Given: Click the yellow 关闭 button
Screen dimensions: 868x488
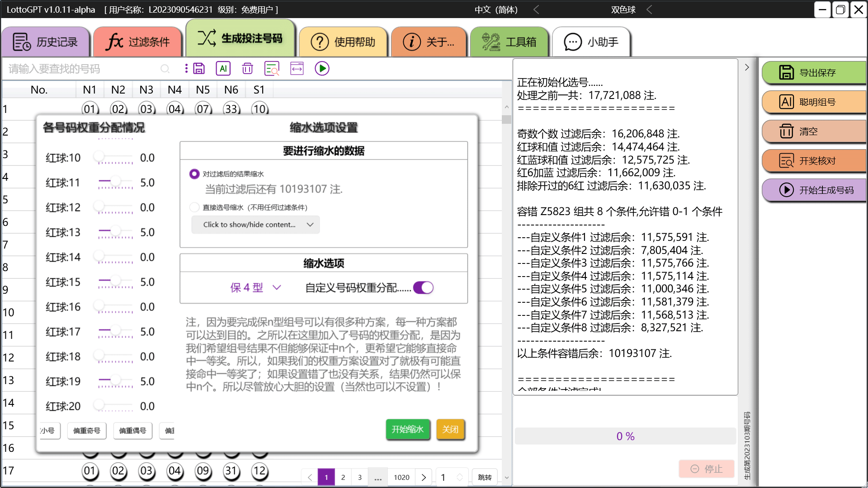Looking at the screenshot, I should pos(450,429).
